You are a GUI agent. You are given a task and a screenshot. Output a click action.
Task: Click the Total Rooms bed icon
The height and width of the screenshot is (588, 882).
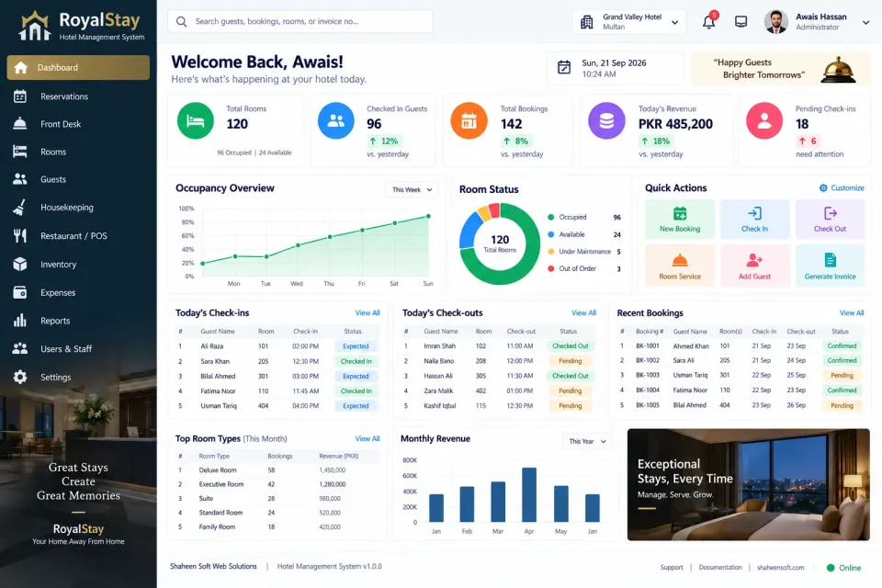tap(195, 120)
